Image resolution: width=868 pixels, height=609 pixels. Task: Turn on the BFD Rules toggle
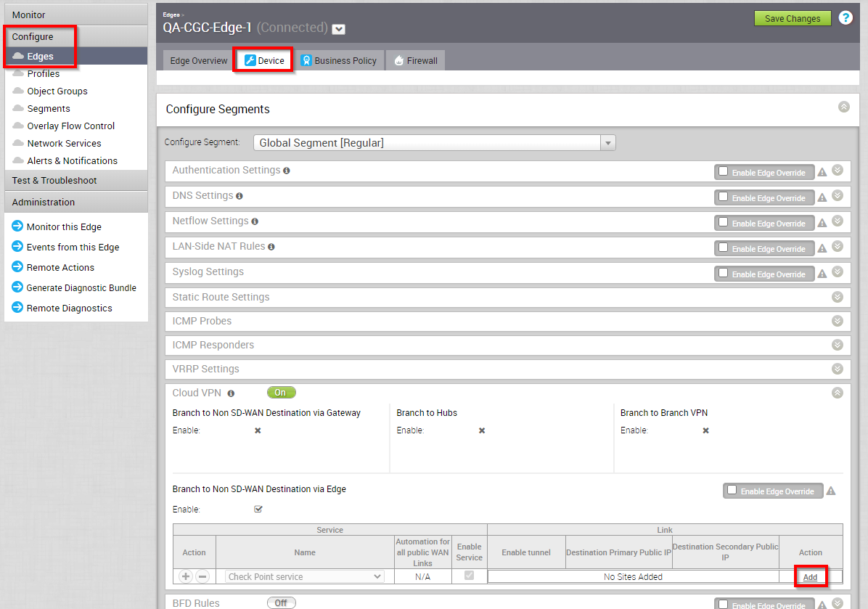click(x=281, y=603)
